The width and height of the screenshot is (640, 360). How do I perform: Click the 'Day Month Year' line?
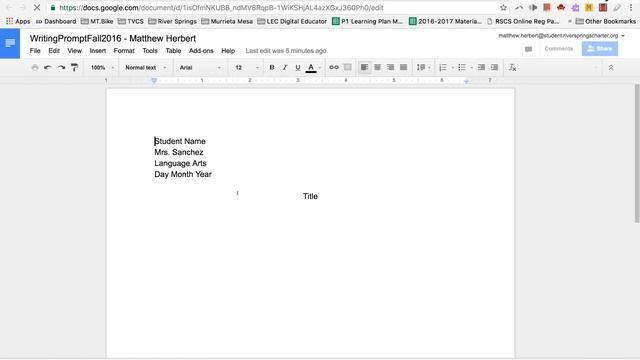[183, 174]
